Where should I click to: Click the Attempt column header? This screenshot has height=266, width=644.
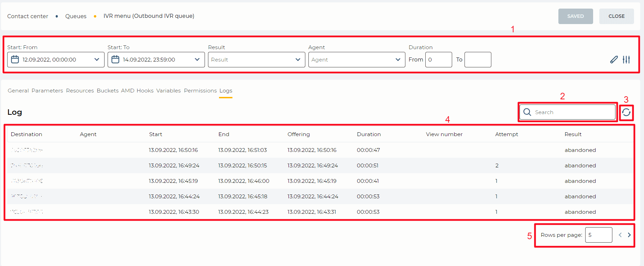(x=506, y=134)
